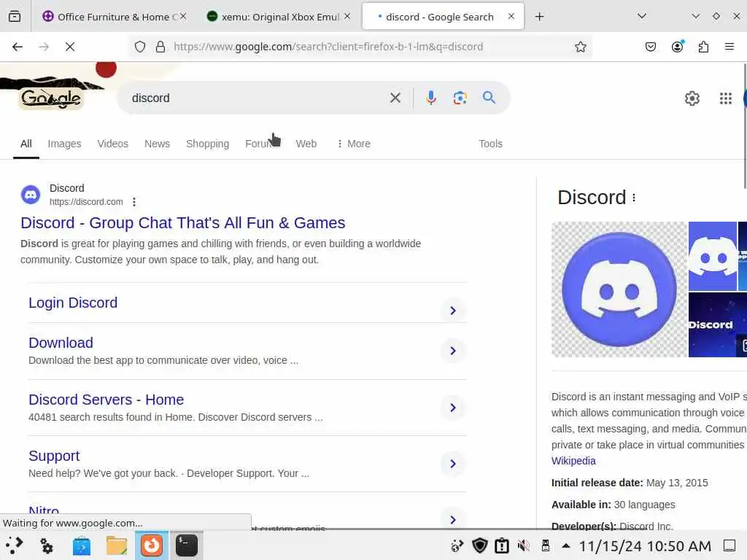Viewport: 747px width, 560px height.
Task: Open dark blue Discord banner image
Action: pyautogui.click(x=718, y=324)
